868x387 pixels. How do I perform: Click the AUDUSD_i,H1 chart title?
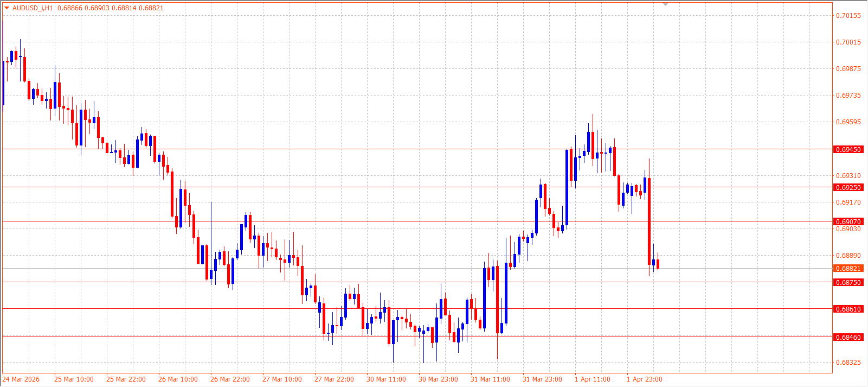33,8
